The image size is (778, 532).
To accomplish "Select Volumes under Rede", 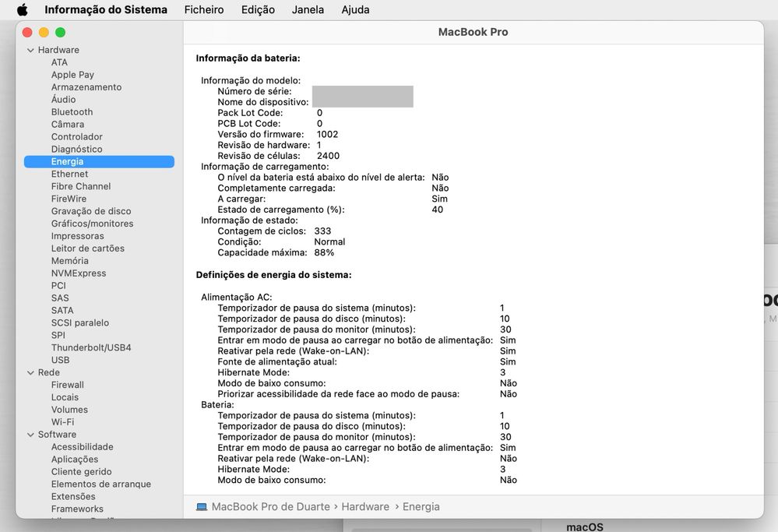I will pyautogui.click(x=69, y=410).
